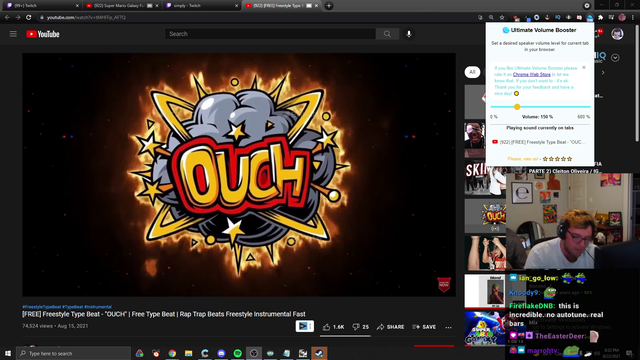Open Steam from the taskbar
The width and height of the screenshot is (640, 360).
pos(319,353)
